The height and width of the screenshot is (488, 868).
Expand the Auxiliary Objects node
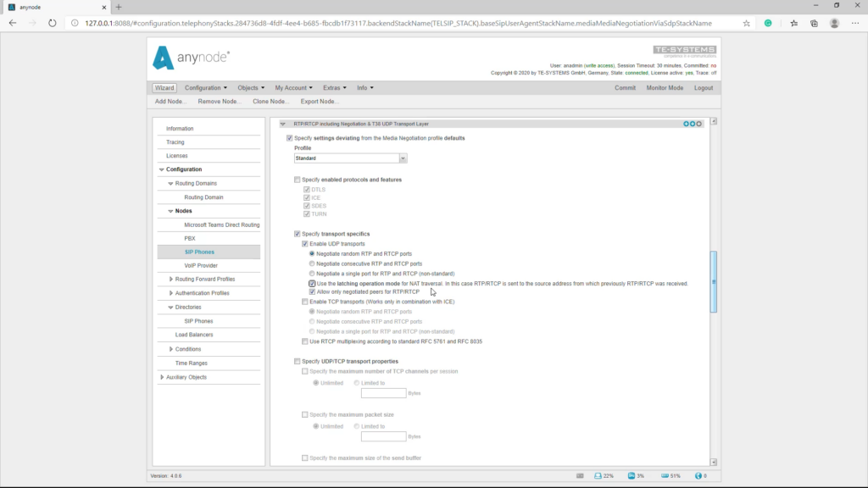tap(162, 377)
